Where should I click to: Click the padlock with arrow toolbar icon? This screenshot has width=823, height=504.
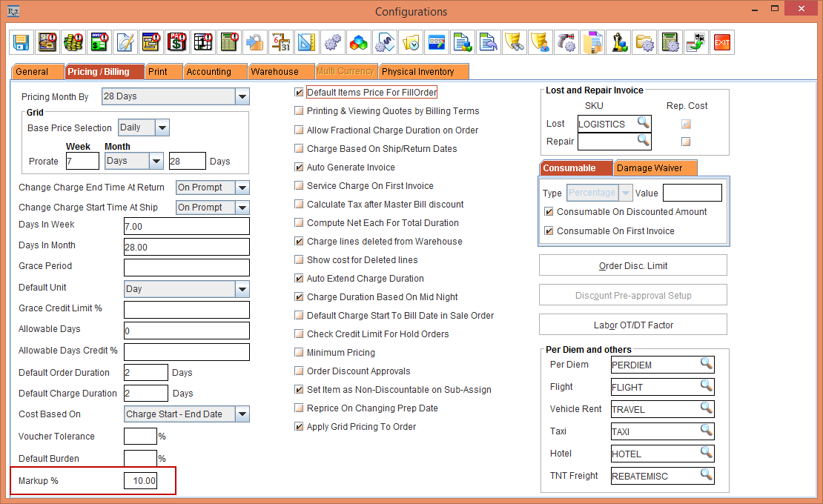[254, 43]
